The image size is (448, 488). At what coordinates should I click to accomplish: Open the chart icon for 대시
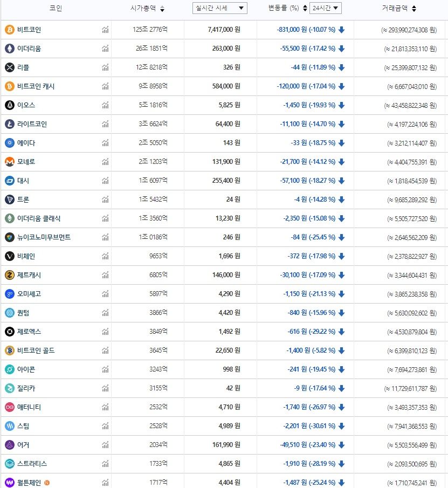[105, 181]
